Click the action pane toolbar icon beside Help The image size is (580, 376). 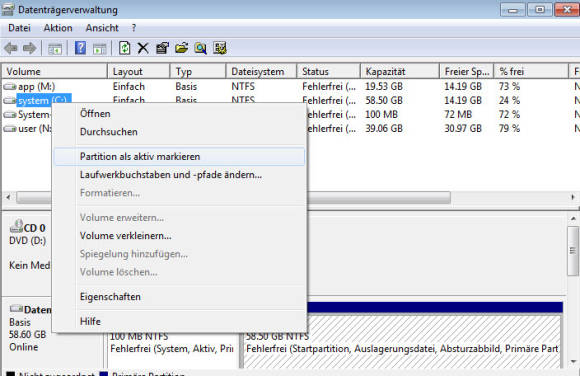[x=100, y=48]
